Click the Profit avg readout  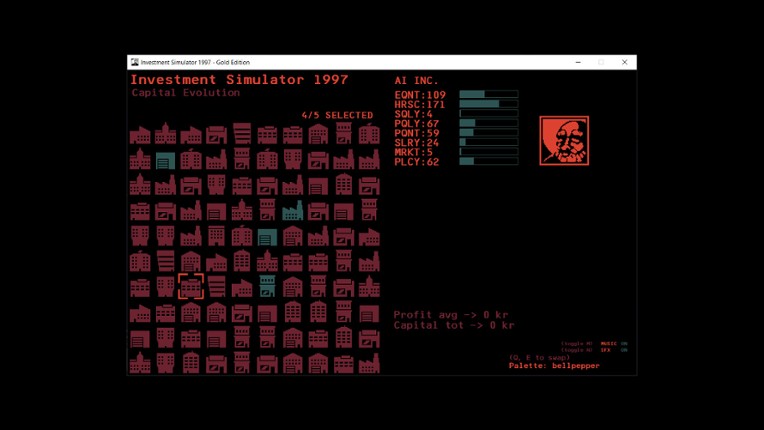click(453, 314)
